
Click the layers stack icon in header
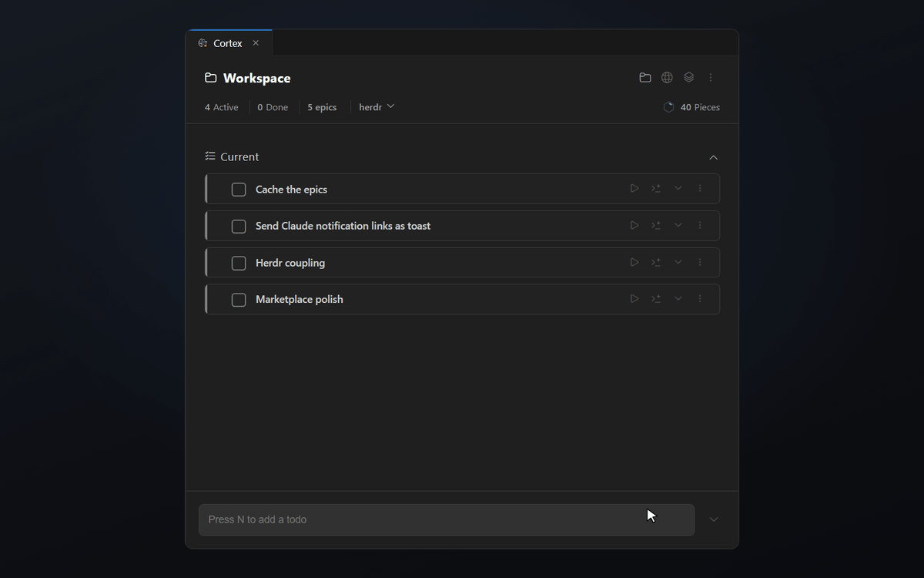[688, 77]
